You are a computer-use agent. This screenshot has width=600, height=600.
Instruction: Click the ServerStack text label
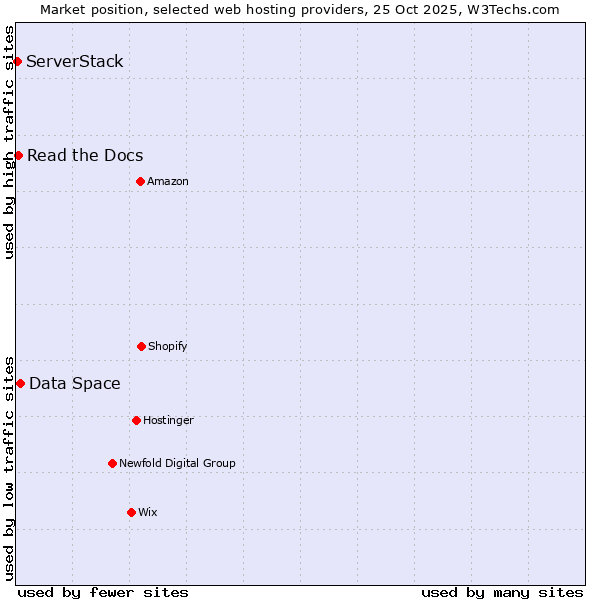(75, 62)
